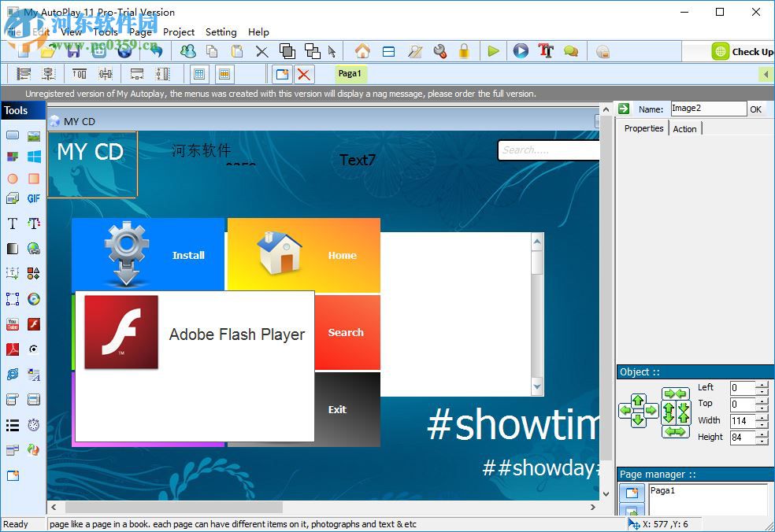Switch to the Properties tab

coord(643,128)
